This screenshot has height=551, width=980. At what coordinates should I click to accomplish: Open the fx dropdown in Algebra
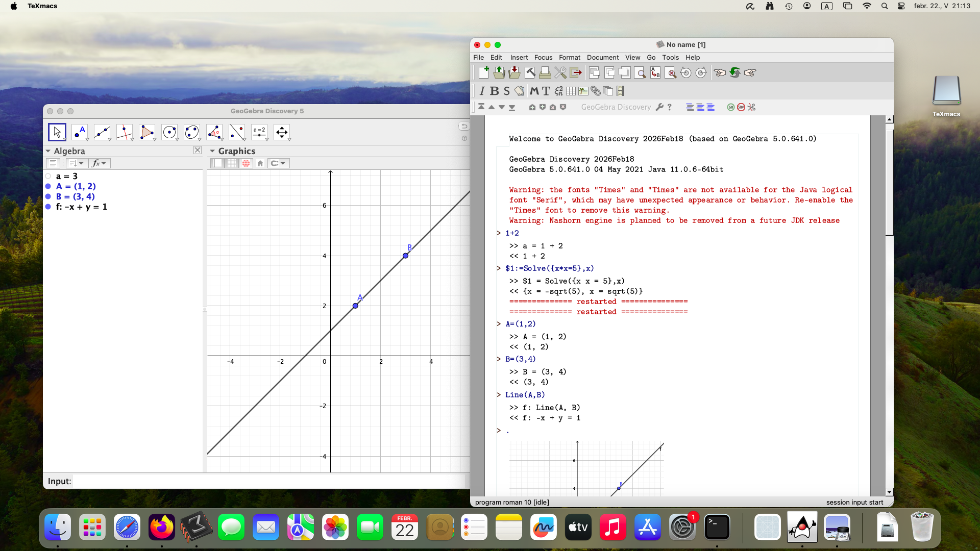point(100,163)
